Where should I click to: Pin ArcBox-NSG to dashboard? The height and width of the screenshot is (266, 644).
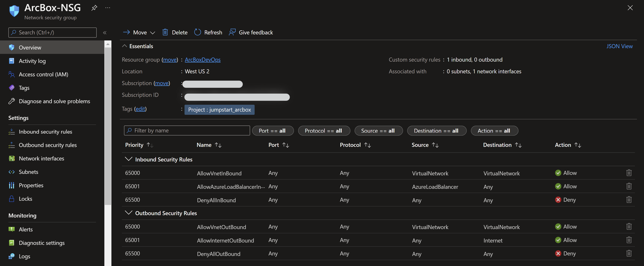point(94,8)
